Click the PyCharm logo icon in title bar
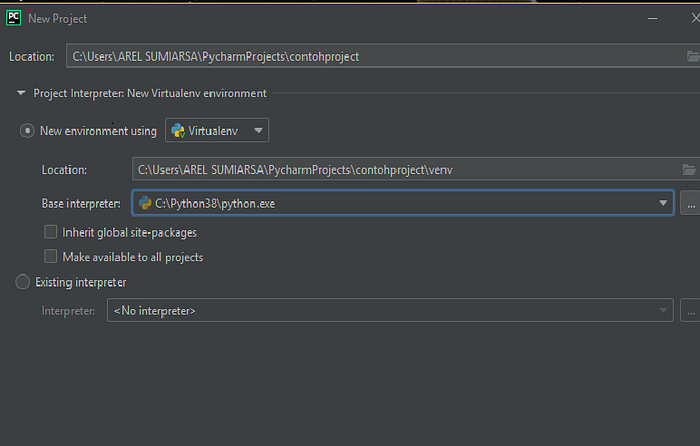Image resolution: width=700 pixels, height=446 pixels. [x=13, y=18]
